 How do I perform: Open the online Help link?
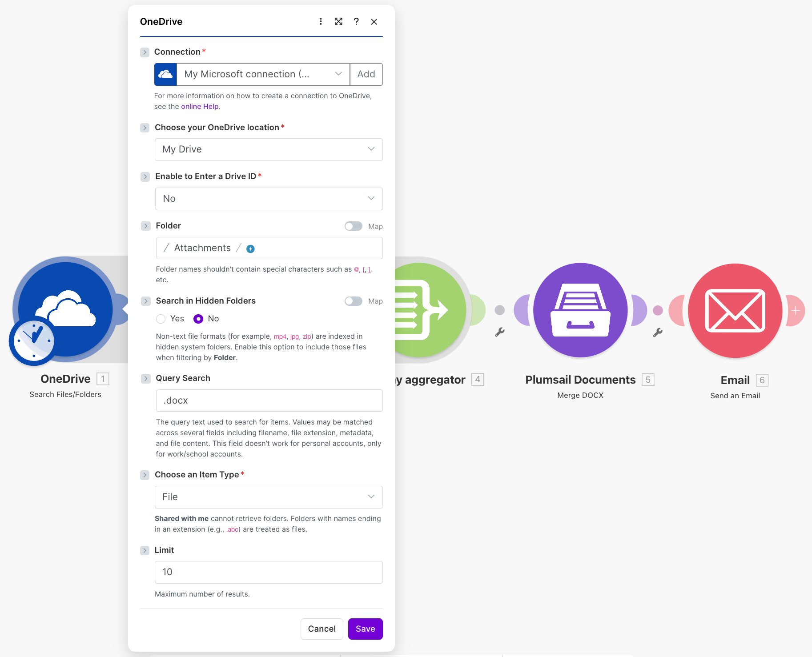pos(200,107)
